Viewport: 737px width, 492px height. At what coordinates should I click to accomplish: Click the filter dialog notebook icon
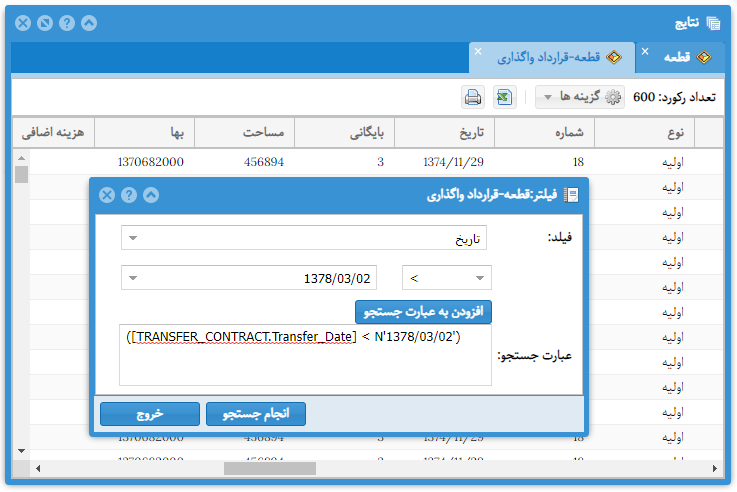tap(571, 195)
